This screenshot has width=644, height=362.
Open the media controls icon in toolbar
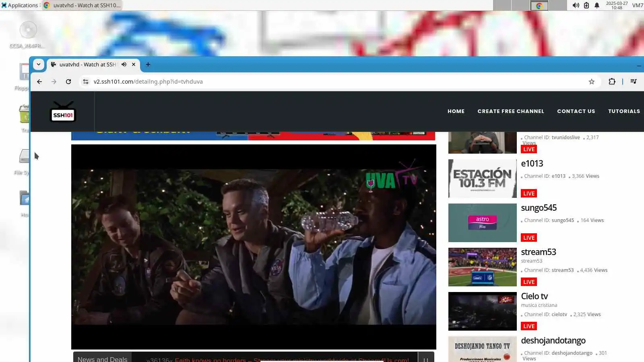[x=634, y=82]
